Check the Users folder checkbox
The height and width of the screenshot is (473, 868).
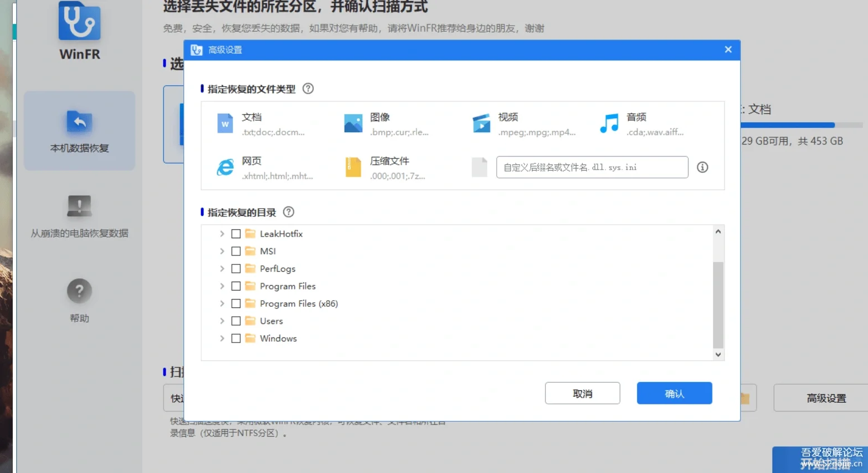(x=236, y=321)
